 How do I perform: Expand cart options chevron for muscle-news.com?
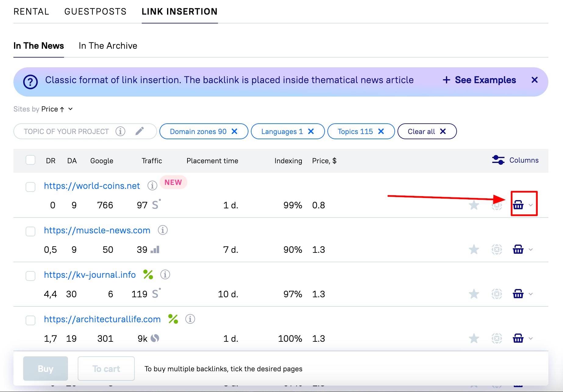coord(531,249)
